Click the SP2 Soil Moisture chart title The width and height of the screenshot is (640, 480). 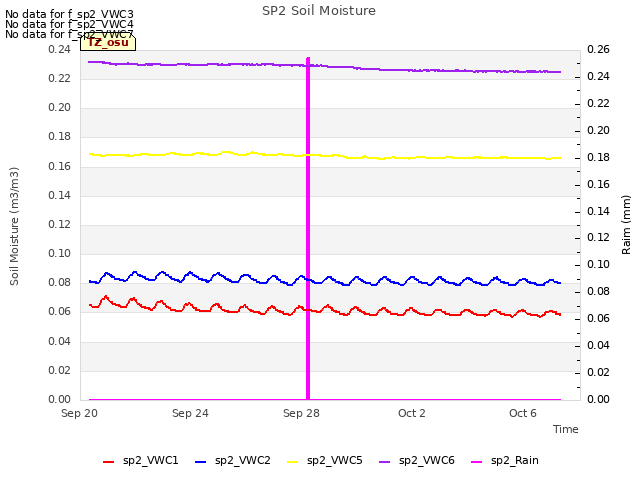319,11
